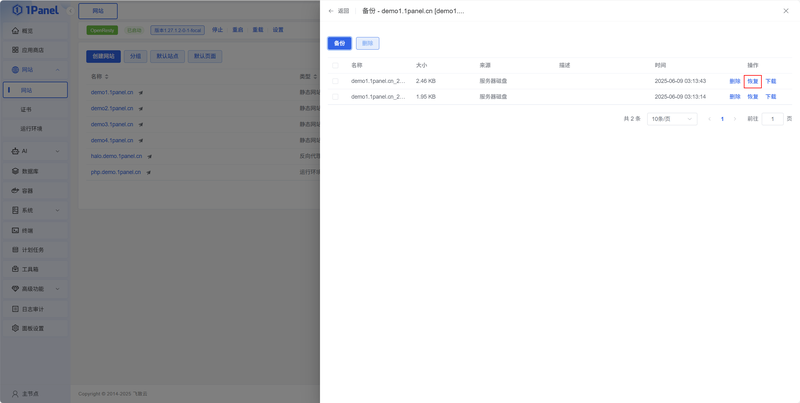Download the 03:13:14 backup via 下载
The width and height of the screenshot is (800, 403).
click(770, 96)
